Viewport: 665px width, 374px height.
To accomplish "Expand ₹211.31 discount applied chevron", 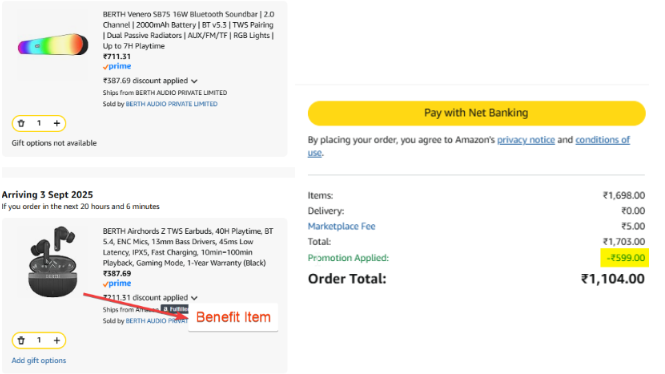I will pos(194,298).
